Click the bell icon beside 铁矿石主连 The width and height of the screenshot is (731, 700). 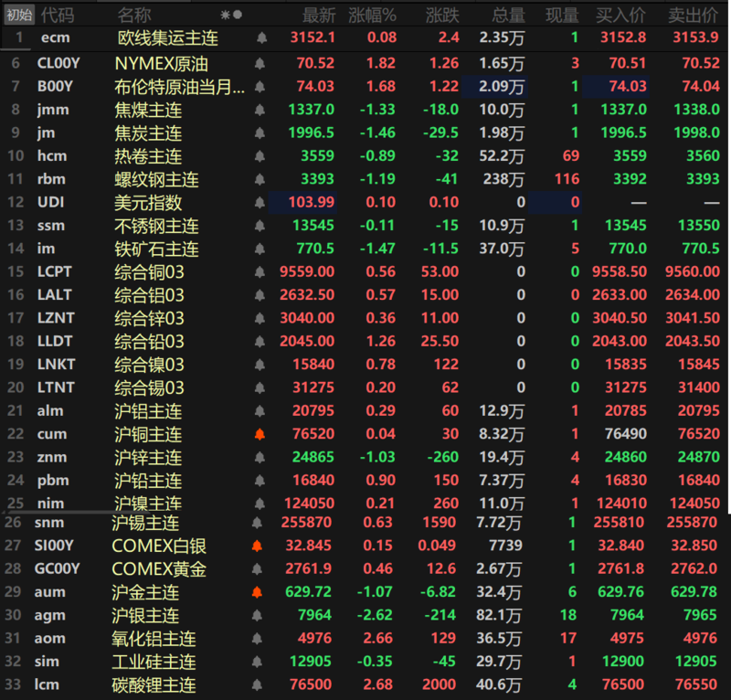[260, 249]
